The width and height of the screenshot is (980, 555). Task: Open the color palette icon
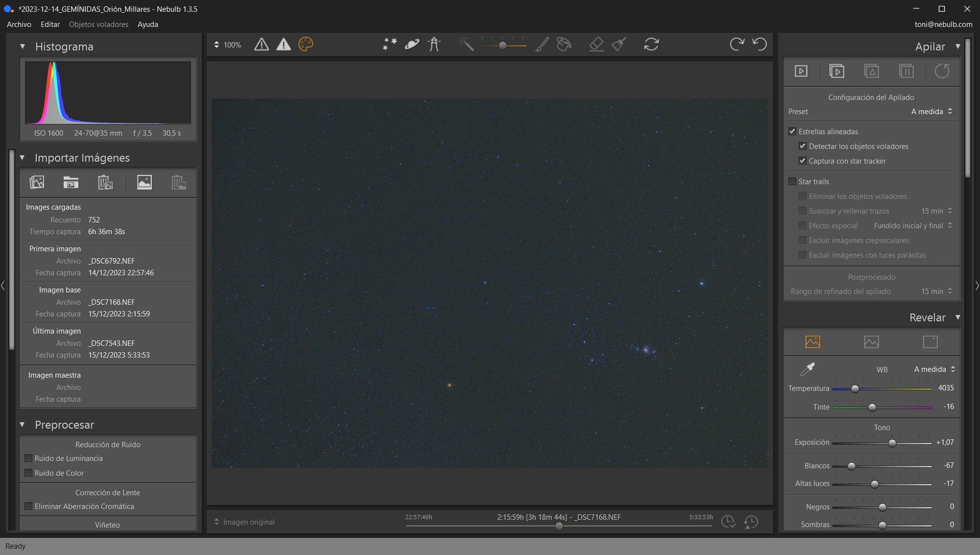coord(306,45)
